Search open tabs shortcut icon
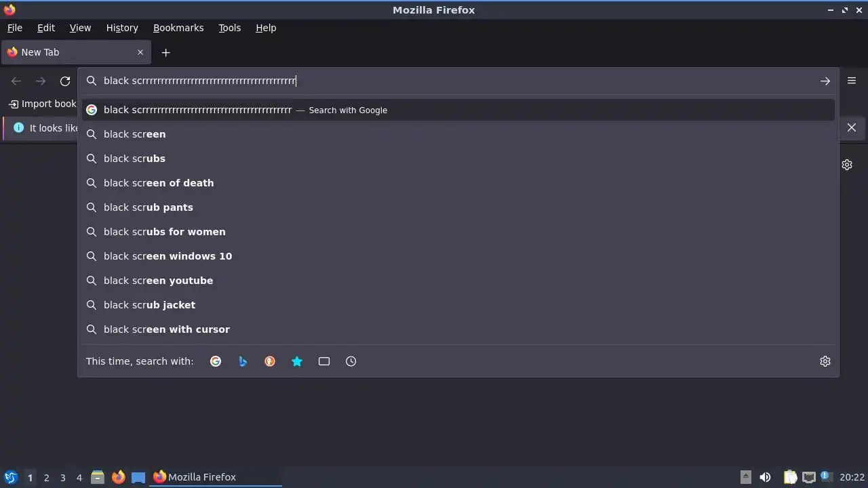The width and height of the screenshot is (868, 488). [324, 361]
